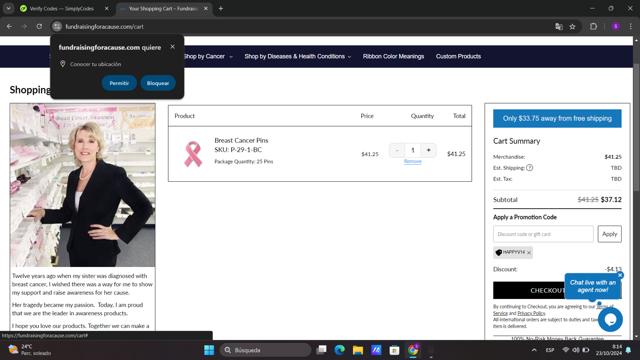640x360 pixels.
Task: Open the clock and date panel
Action: pyautogui.click(x=609, y=350)
